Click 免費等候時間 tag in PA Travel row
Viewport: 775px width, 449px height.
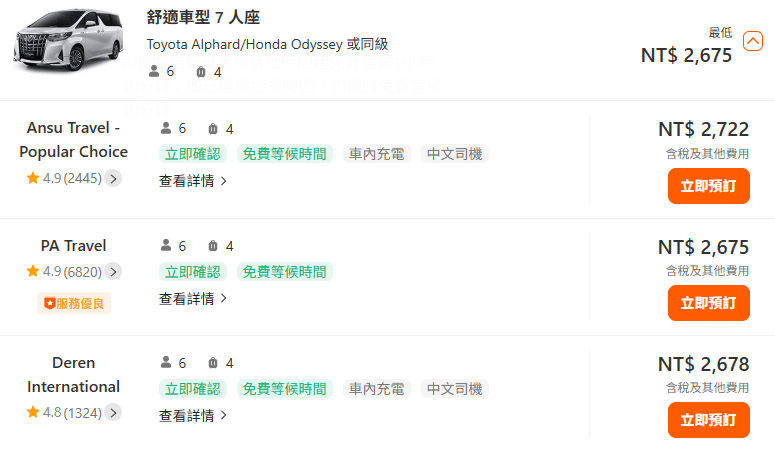coord(285,271)
